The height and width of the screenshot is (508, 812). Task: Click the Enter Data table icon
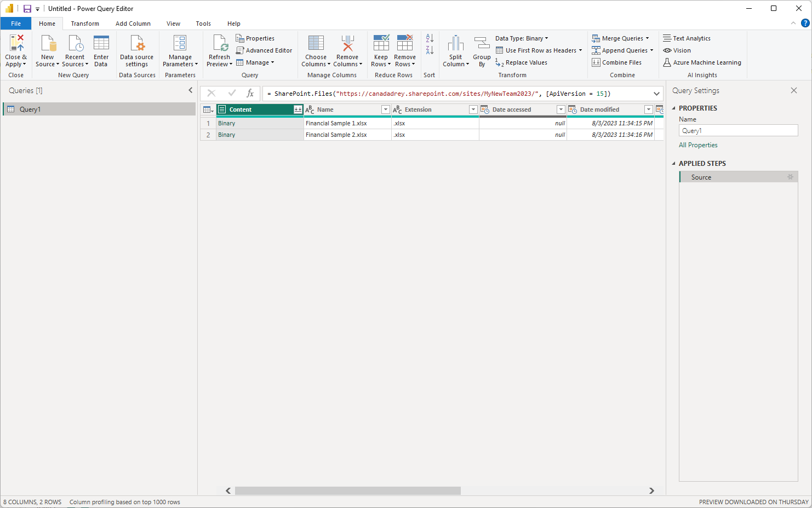pyautogui.click(x=101, y=43)
